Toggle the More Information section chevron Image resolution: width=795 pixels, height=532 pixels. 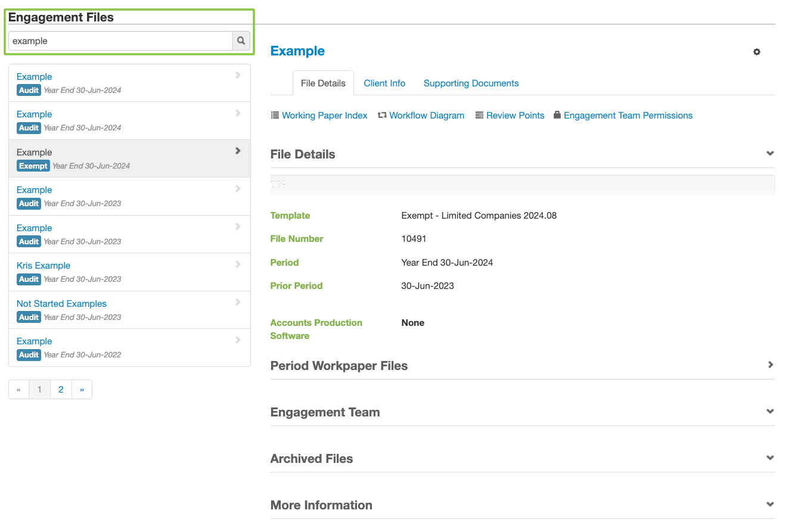click(770, 505)
